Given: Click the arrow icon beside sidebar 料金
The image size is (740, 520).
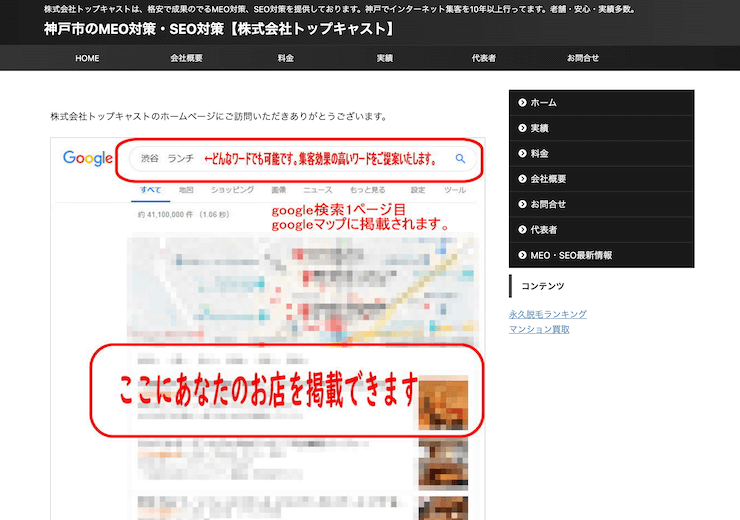Looking at the screenshot, I should click(522, 153).
